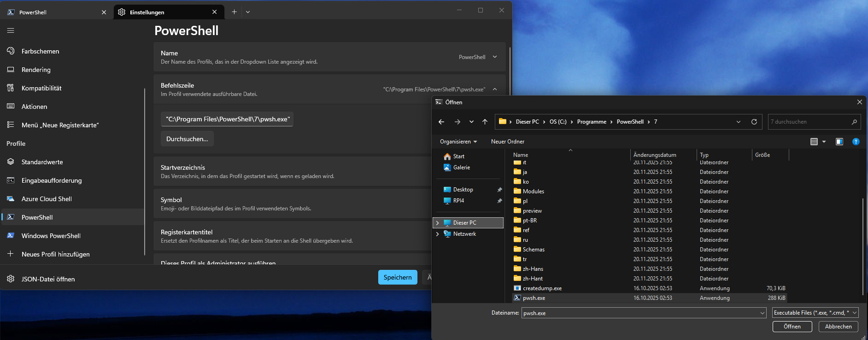The height and width of the screenshot is (340, 868).
Task: Open view options dropdown arrow
Action: (x=824, y=142)
